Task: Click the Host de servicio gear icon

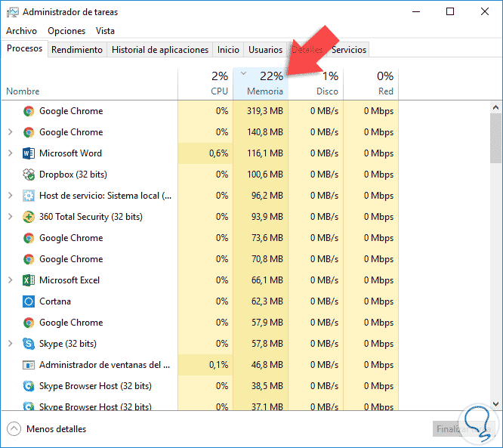Action: pos(29,196)
